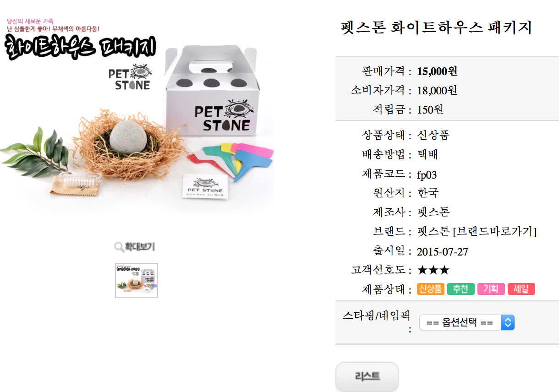Click the pink 기획 status badge

click(491, 289)
